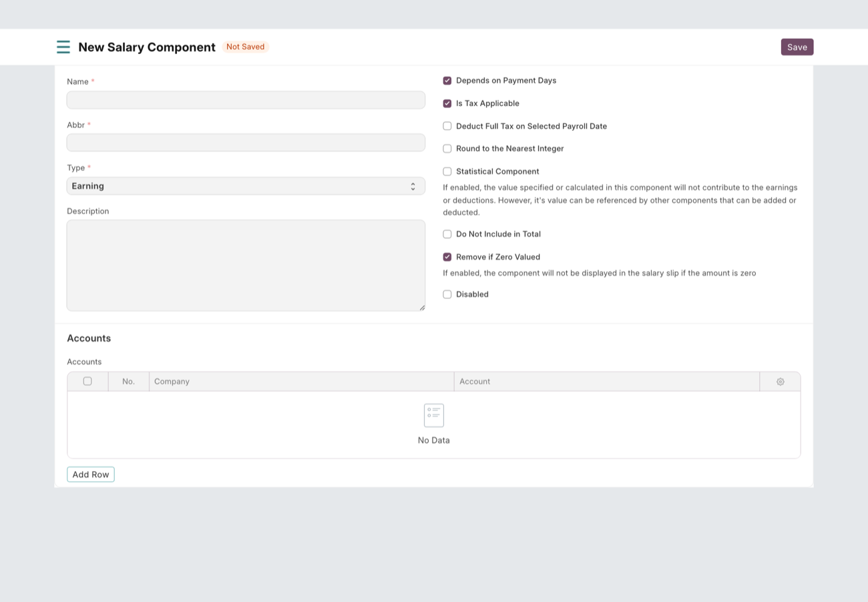Uncheck Is Tax Applicable checkbox
This screenshot has height=602, width=868.
pyautogui.click(x=447, y=103)
